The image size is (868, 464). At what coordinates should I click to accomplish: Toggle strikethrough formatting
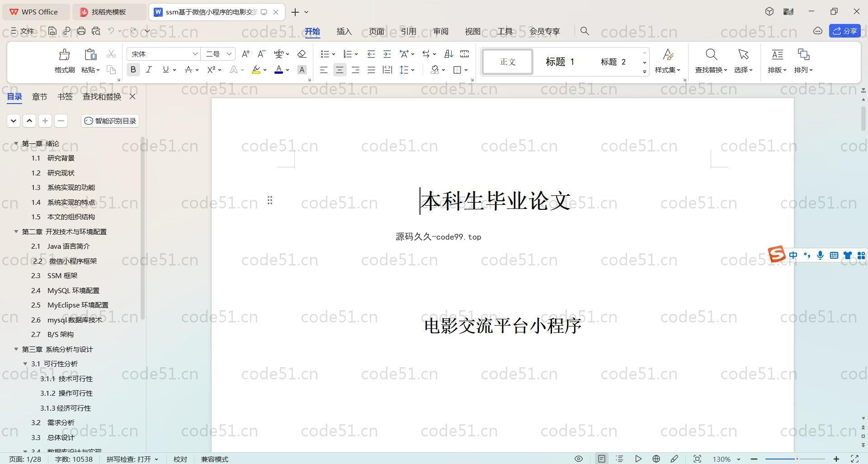click(x=189, y=70)
